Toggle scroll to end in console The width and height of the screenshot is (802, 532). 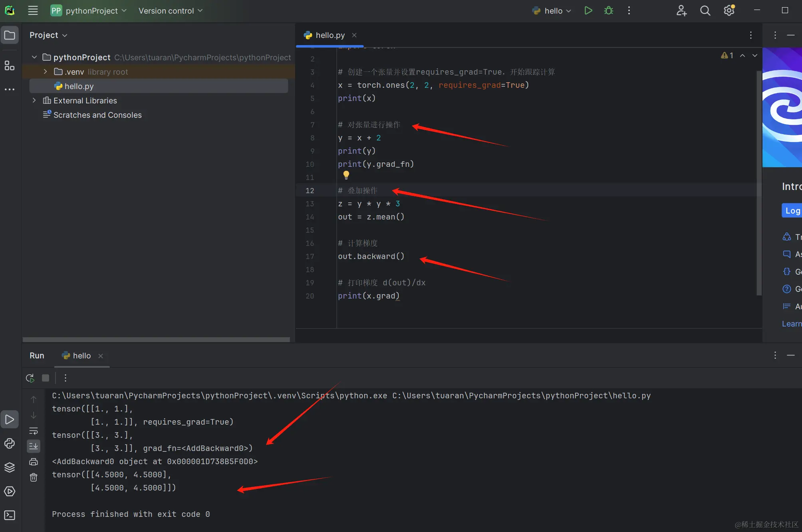pyautogui.click(x=34, y=446)
